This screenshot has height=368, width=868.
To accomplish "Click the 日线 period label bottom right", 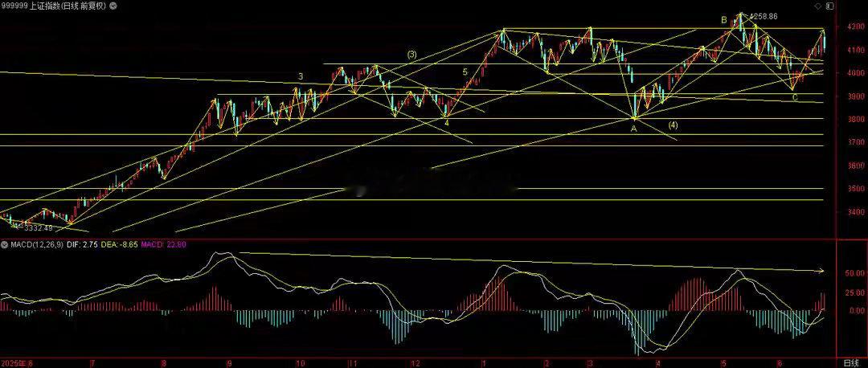I will tap(851, 363).
